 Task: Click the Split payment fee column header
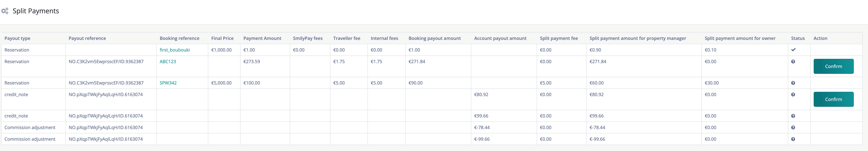tap(559, 38)
